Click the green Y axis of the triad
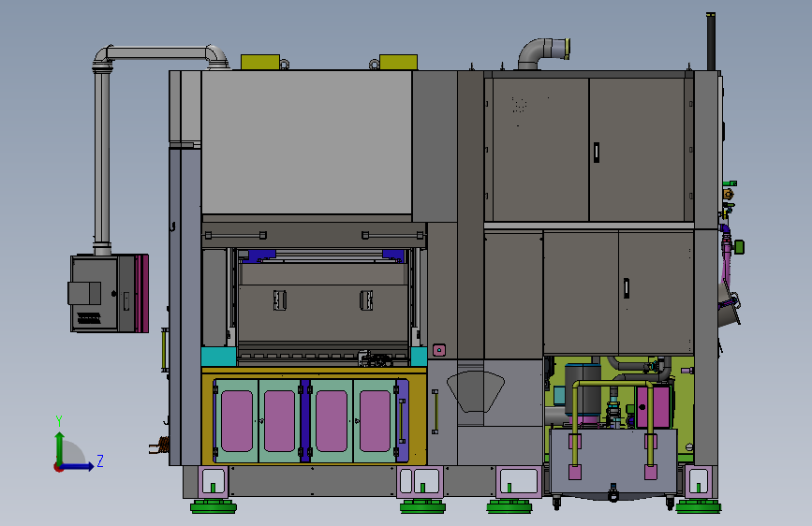Screen dimensions: 812x526 click(60, 448)
